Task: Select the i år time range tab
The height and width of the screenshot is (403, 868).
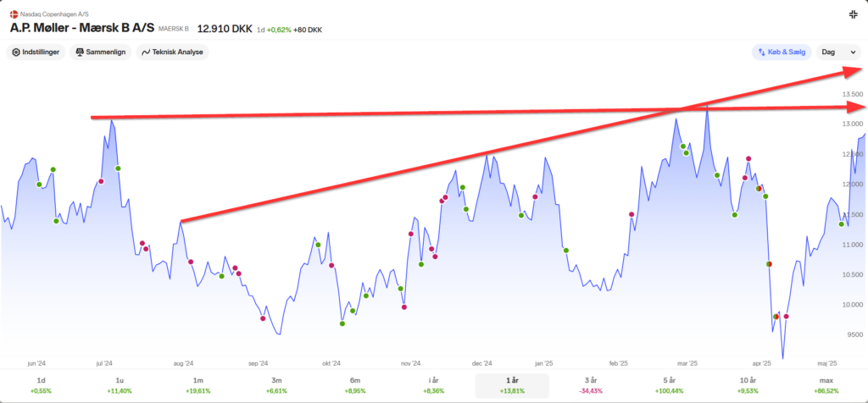Action: tap(434, 385)
